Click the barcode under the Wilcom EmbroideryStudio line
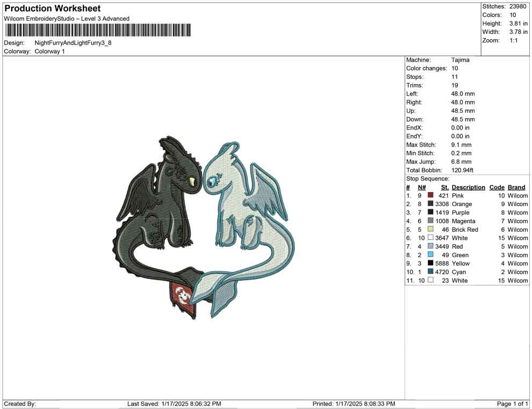 [x=98, y=30]
